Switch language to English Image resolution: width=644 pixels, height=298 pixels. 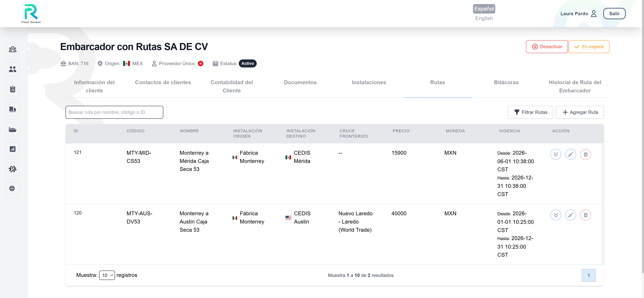484,18
